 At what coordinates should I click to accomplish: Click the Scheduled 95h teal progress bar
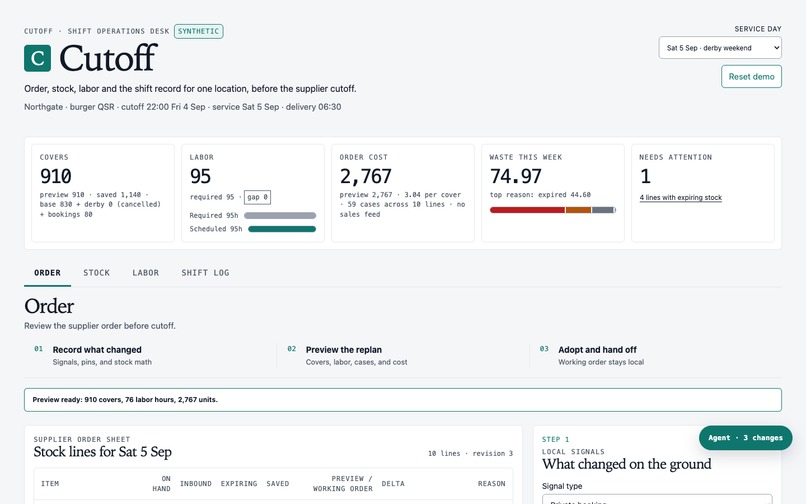[x=282, y=229]
